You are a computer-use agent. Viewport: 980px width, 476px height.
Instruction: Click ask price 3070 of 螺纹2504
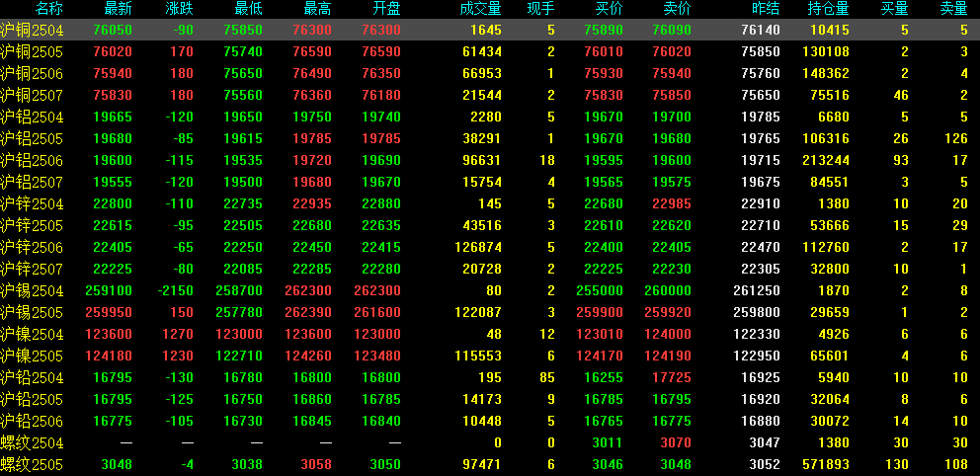(676, 443)
